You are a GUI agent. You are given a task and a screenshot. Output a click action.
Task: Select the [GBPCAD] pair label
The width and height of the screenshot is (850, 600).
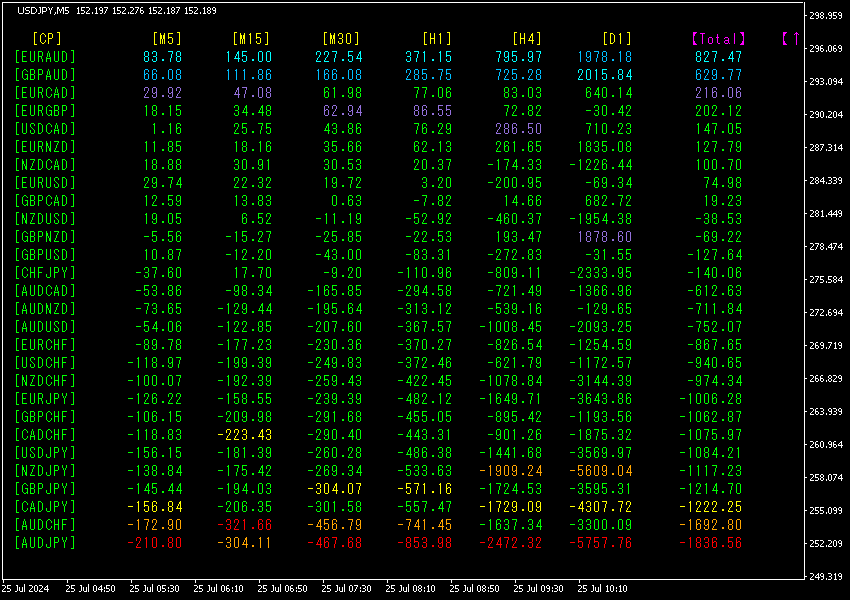[45, 201]
